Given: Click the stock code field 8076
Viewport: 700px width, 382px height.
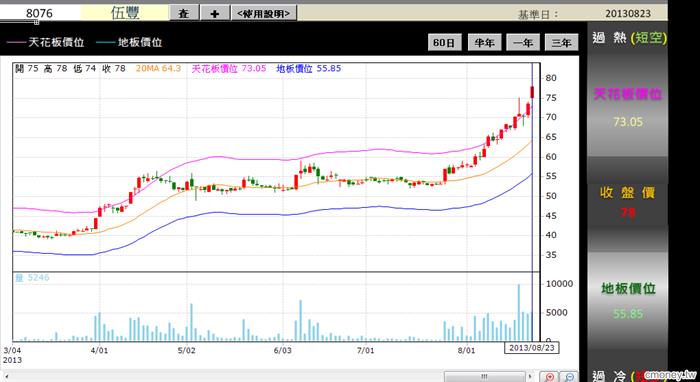Looking at the screenshot, I should pyautogui.click(x=40, y=13).
